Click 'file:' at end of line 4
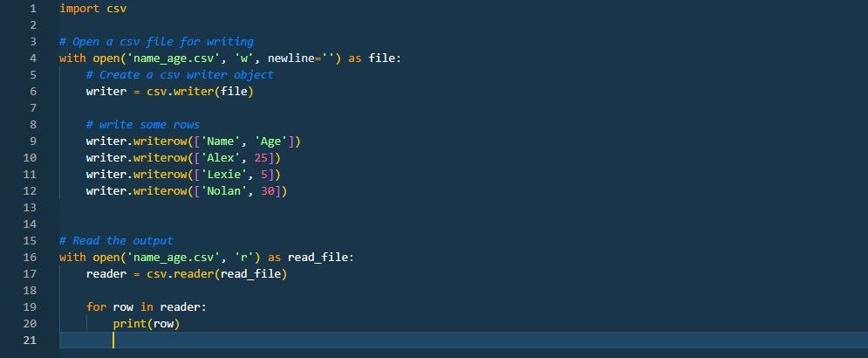This screenshot has width=868, height=358. (385, 59)
